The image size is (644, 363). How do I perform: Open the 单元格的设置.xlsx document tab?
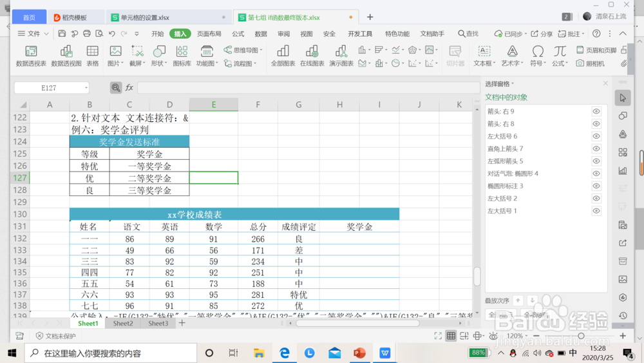click(x=168, y=17)
